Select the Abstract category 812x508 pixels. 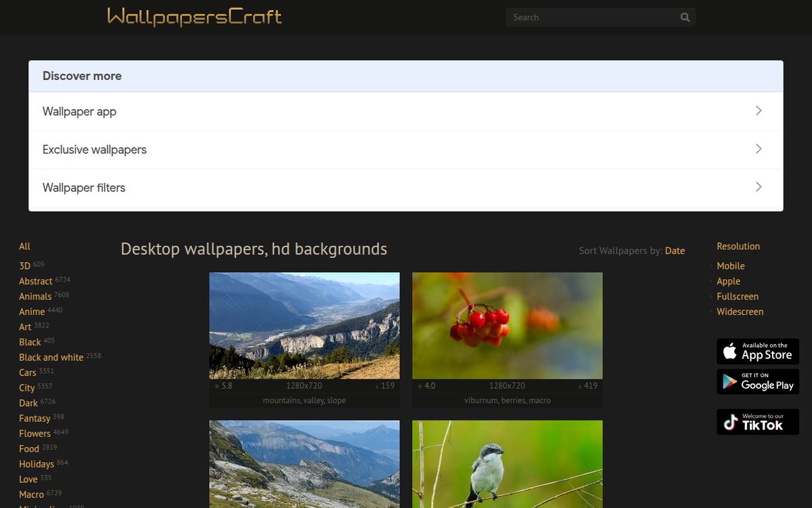pos(36,281)
